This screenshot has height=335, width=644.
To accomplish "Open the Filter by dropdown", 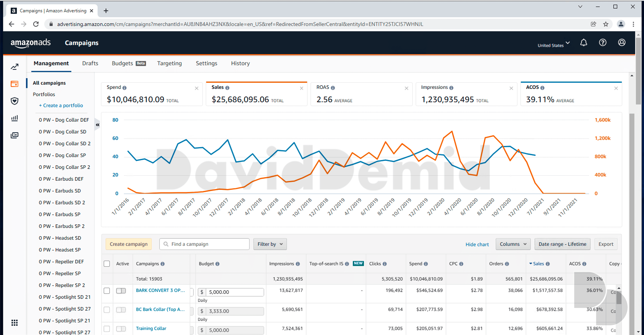I will point(270,244).
